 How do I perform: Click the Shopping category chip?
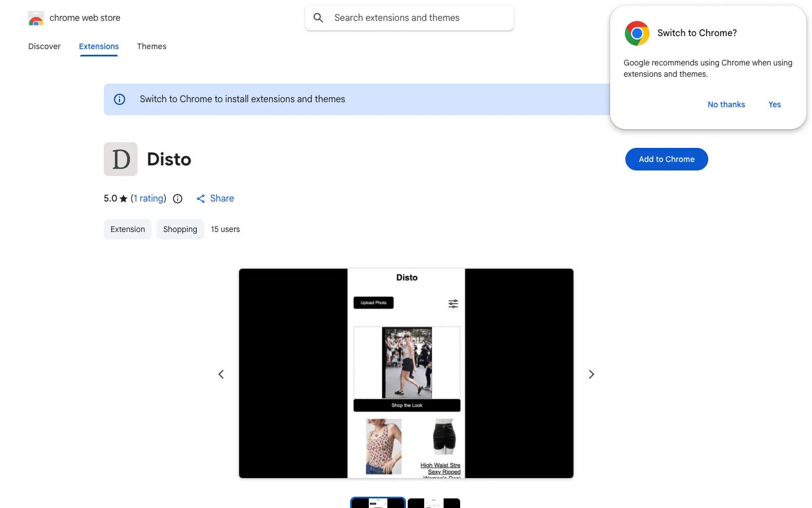[180, 229]
